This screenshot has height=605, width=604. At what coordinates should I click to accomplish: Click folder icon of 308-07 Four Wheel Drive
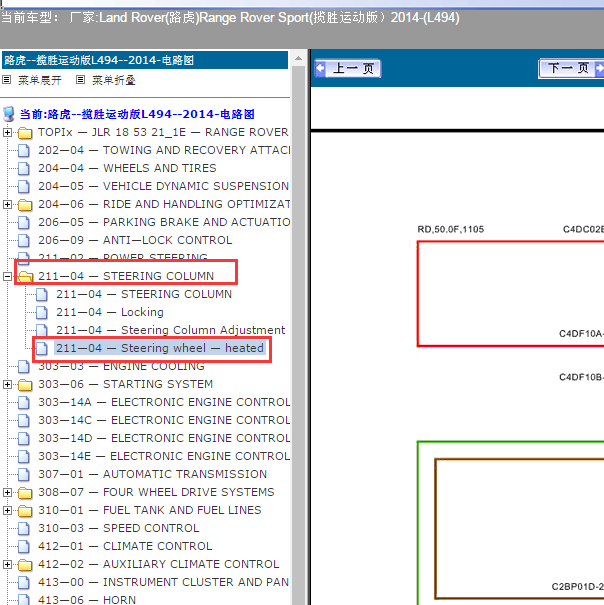(x=25, y=493)
